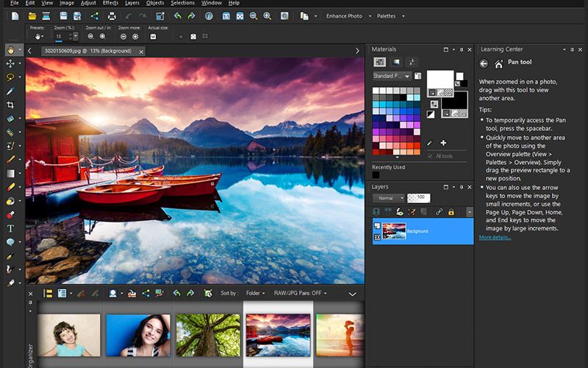Set black and white materials icon
This screenshot has height=368, width=588.
(x=431, y=115)
